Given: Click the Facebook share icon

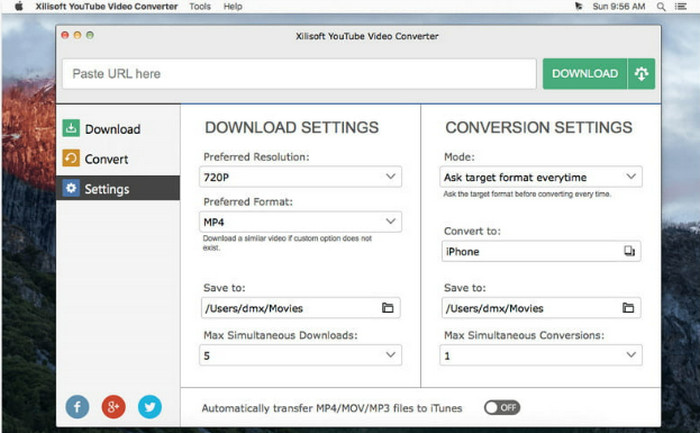Looking at the screenshot, I should (x=78, y=406).
